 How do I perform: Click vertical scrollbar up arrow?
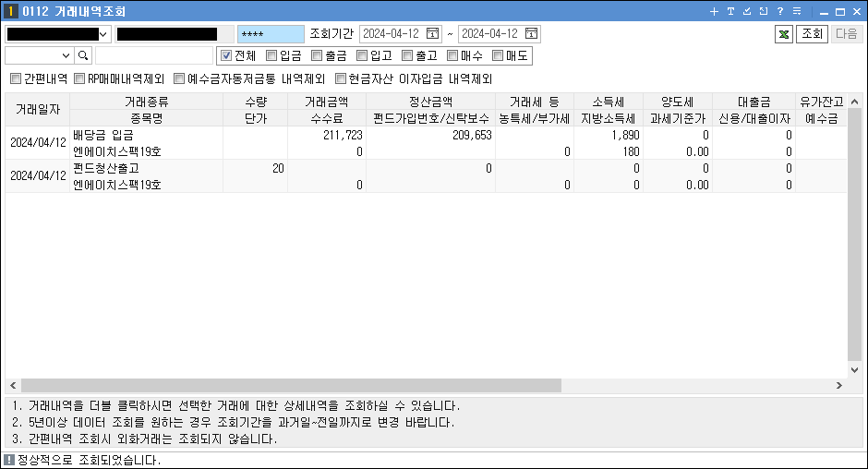(x=855, y=102)
